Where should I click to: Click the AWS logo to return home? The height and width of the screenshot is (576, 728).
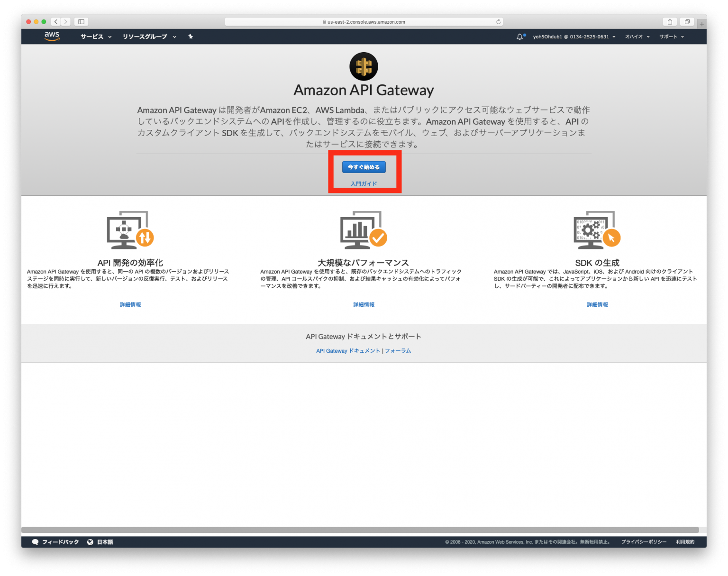pyautogui.click(x=52, y=36)
